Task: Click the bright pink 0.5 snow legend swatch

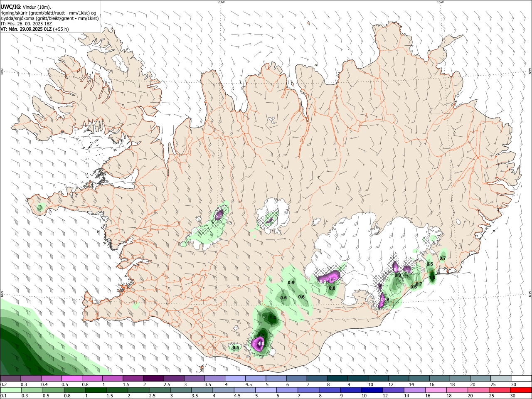Action: 72,379
